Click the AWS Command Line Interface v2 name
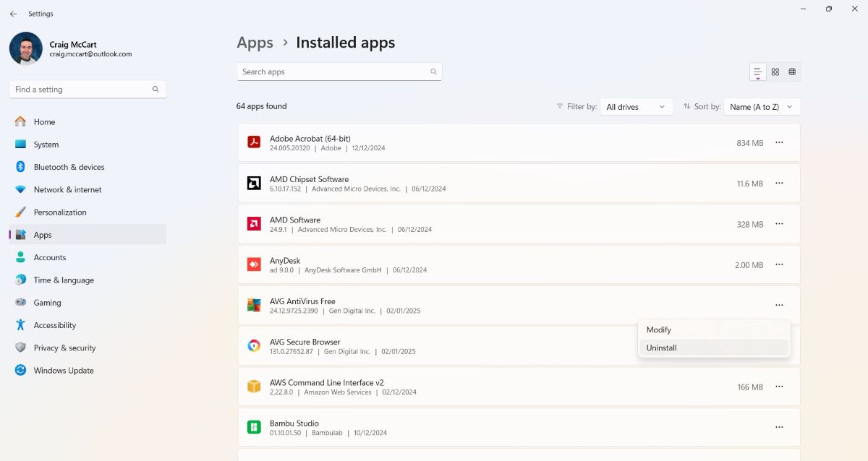Image resolution: width=868 pixels, height=461 pixels. [x=327, y=382]
